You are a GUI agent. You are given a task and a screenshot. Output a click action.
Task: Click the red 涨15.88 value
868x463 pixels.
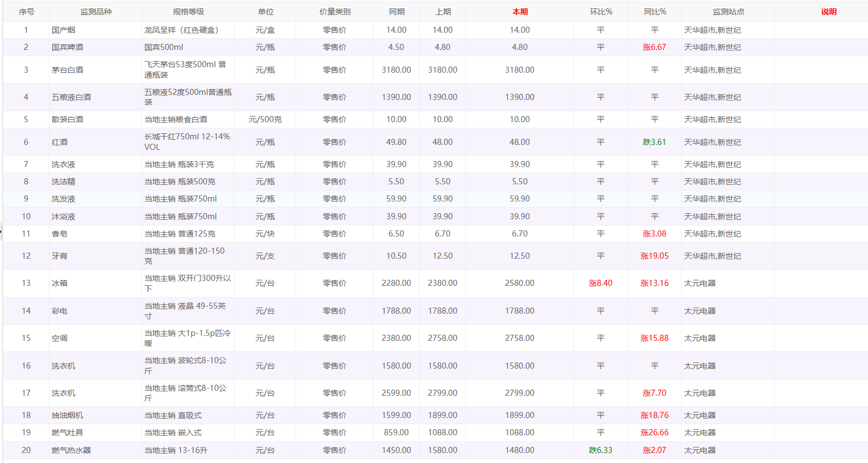tap(655, 338)
